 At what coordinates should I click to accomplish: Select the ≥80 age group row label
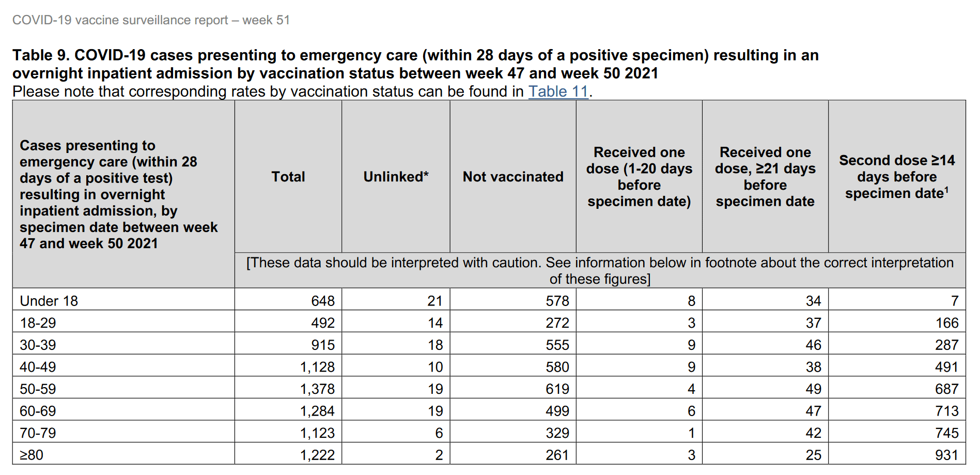32,455
